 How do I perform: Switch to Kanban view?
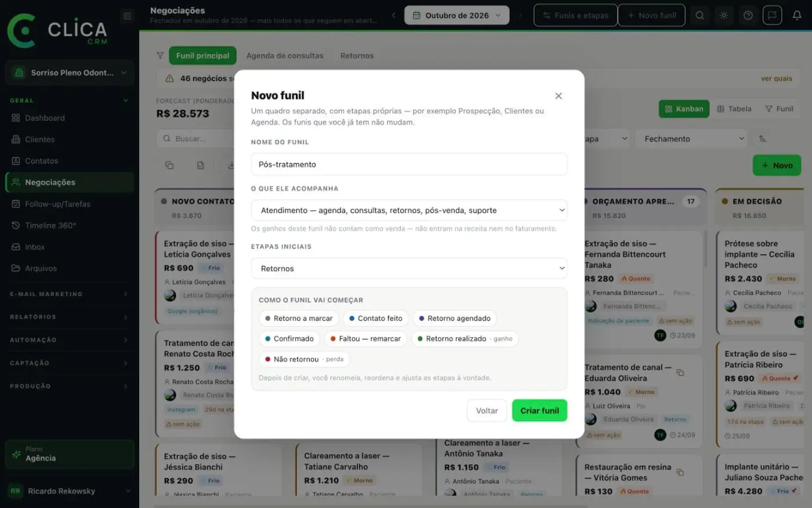[684, 109]
